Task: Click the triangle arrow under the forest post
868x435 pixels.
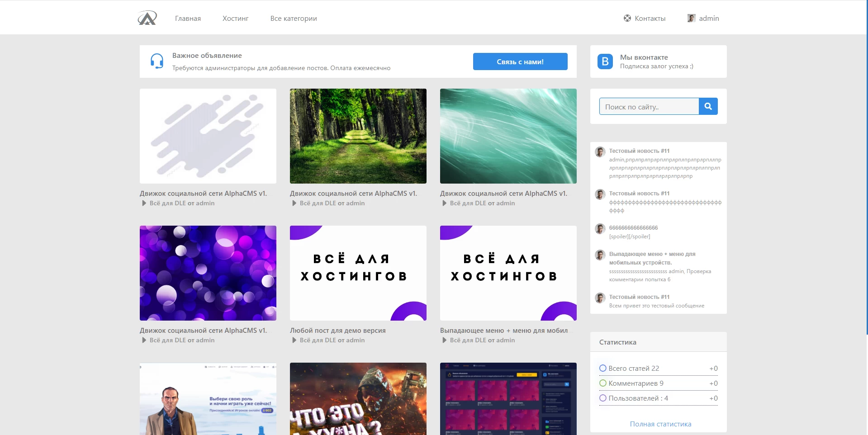Action: pyautogui.click(x=294, y=203)
